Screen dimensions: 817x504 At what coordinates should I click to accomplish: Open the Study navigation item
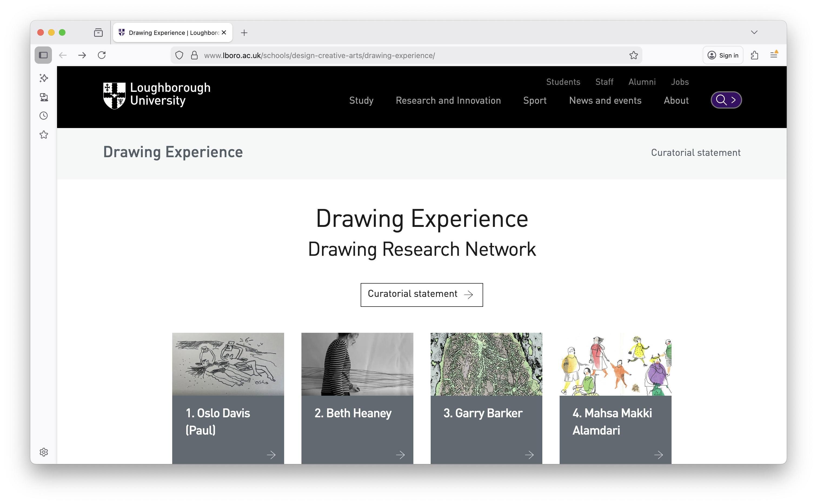361,100
